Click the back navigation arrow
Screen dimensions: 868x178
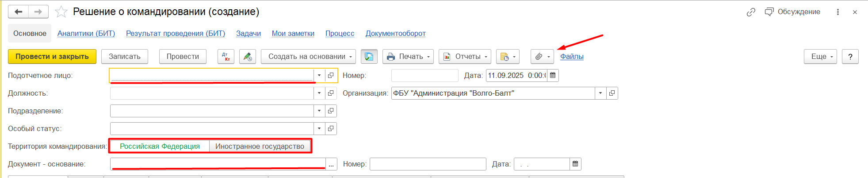pyautogui.click(x=18, y=12)
